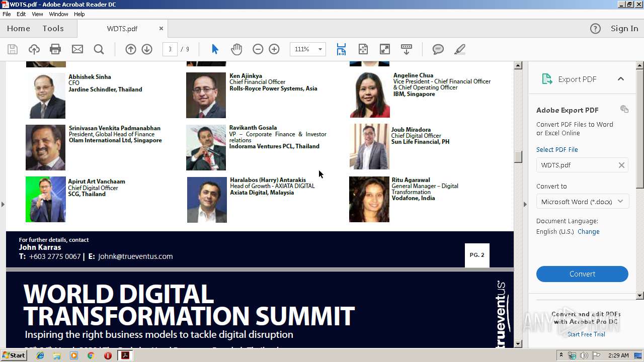Image resolution: width=644 pixels, height=362 pixels.
Task: Go to previous page arrow
Action: pyautogui.click(x=131, y=49)
